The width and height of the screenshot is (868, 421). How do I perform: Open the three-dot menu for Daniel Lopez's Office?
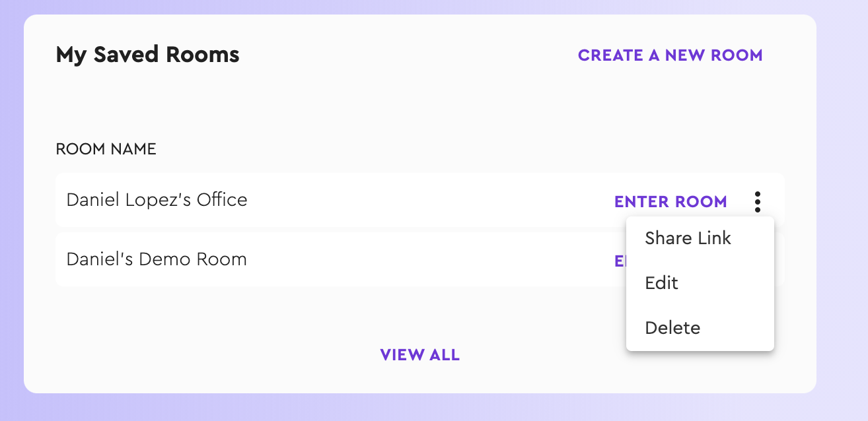[757, 201]
